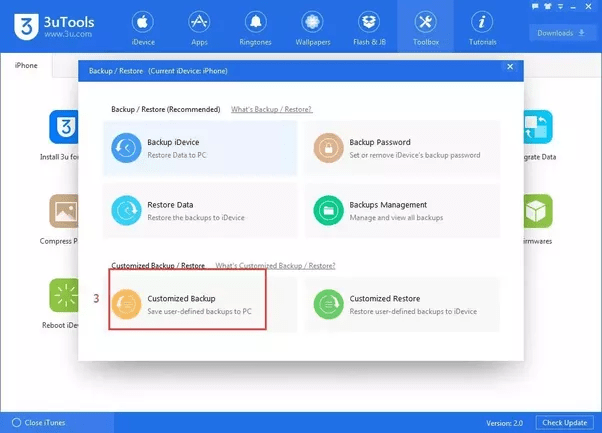Close the Backup / Restore dialog
Viewport: 602px width, 433px height.
click(x=510, y=66)
